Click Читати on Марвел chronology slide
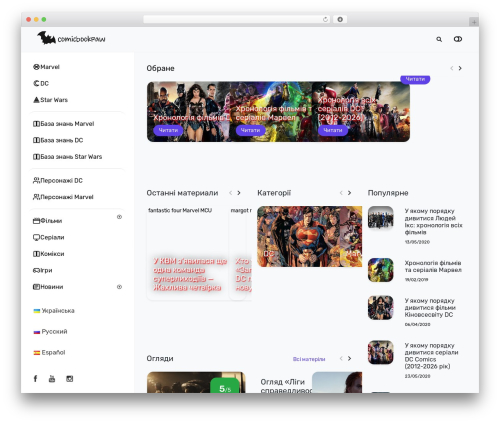500x423 pixels. tap(250, 130)
